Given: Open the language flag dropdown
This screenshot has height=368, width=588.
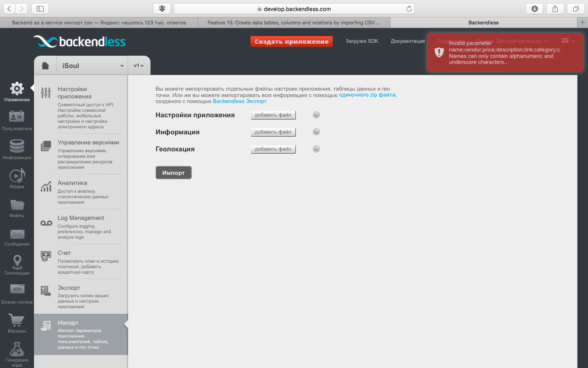Looking at the screenshot, I should click(x=568, y=41).
